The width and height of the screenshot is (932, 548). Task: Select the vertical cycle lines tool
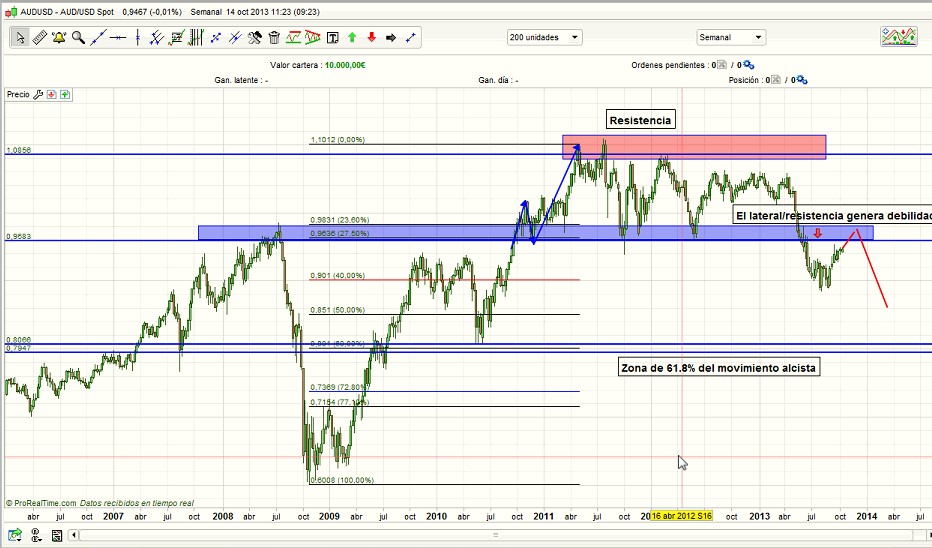(196, 37)
